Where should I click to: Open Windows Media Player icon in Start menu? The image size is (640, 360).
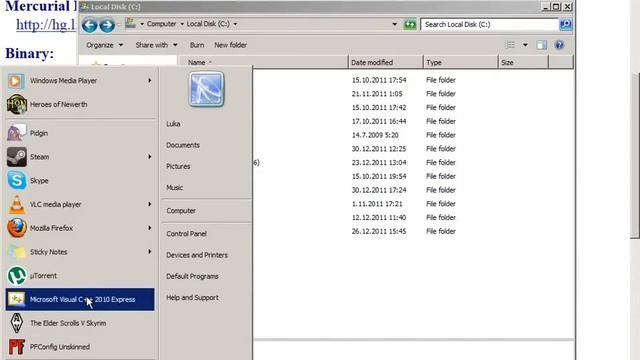[16, 81]
